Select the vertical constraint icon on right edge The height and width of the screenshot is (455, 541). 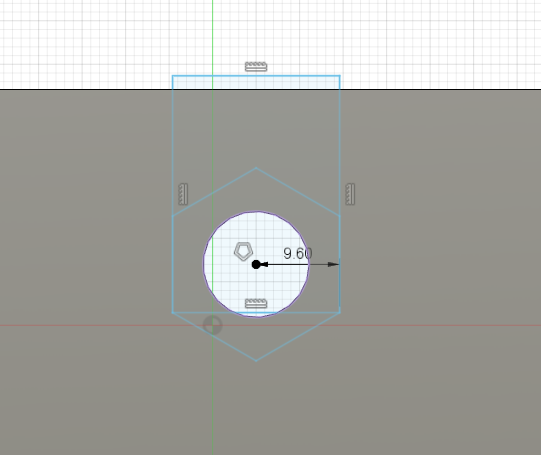click(x=350, y=194)
